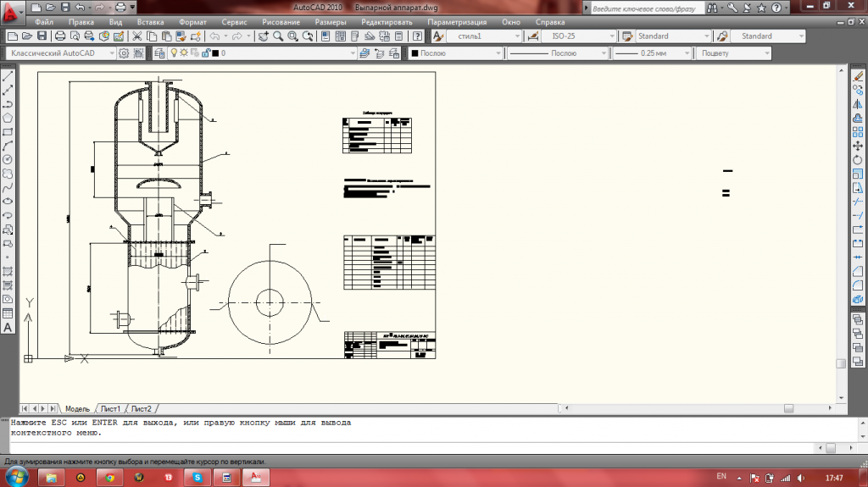The height and width of the screenshot is (487, 868).
Task: Switch to the Лист2 layout tab
Action: (x=142, y=409)
